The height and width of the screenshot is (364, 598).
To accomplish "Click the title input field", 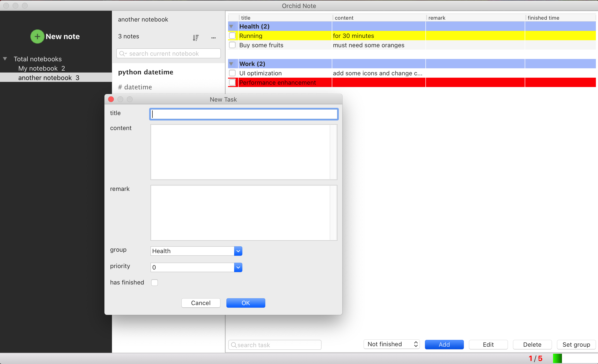I will (x=244, y=114).
